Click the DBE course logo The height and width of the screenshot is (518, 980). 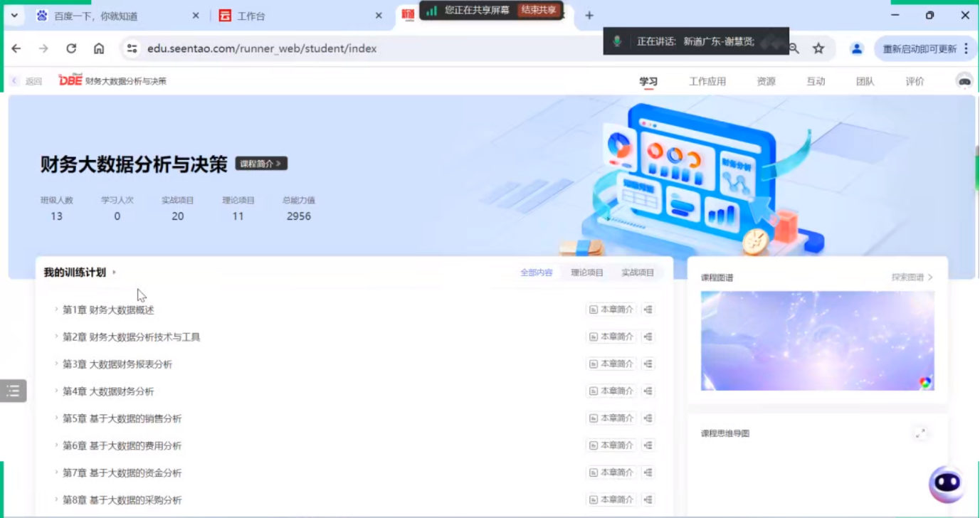(68, 80)
